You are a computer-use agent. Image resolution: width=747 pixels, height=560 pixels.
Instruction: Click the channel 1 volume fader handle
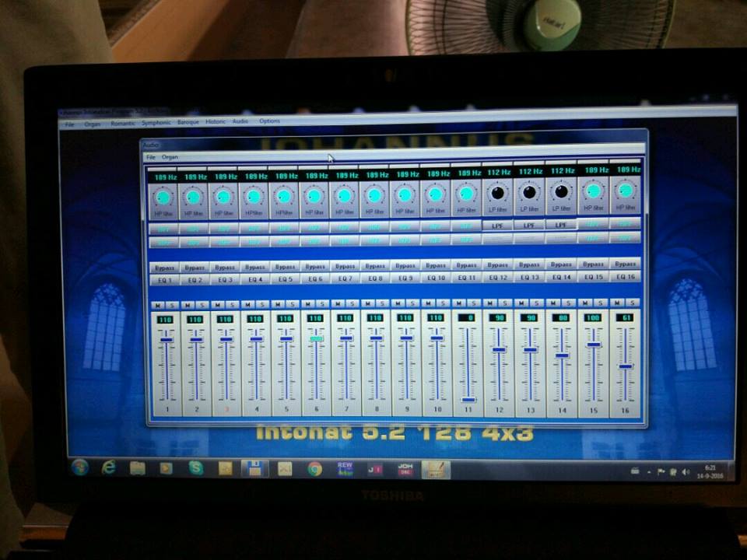pos(167,340)
